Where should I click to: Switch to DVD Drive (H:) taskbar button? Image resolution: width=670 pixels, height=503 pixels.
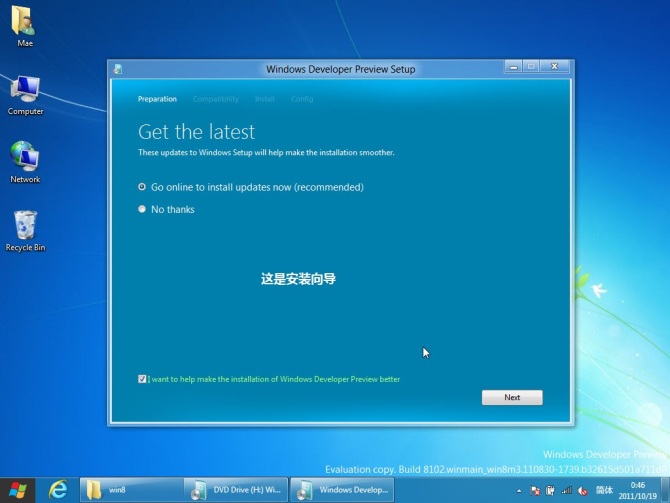[x=236, y=490]
